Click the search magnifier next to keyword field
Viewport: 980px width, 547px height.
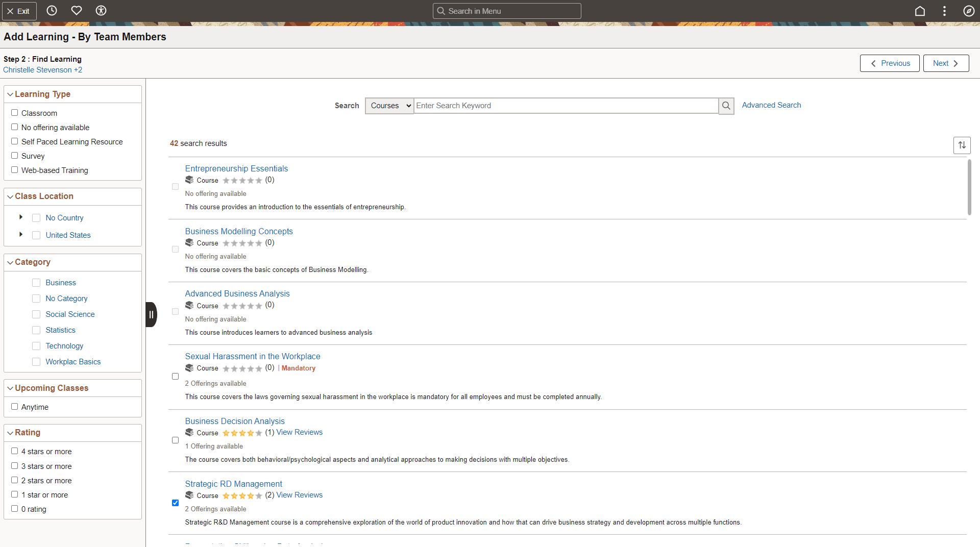(726, 106)
